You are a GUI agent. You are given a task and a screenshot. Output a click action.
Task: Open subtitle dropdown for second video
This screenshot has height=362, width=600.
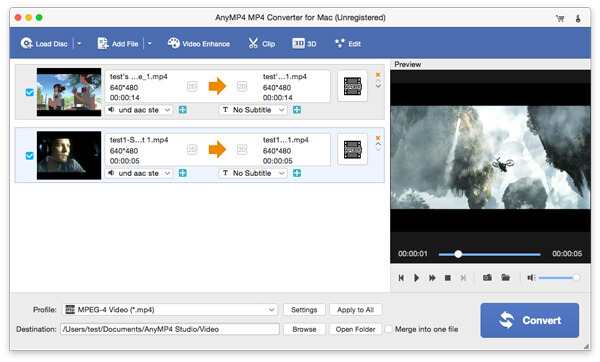click(253, 173)
